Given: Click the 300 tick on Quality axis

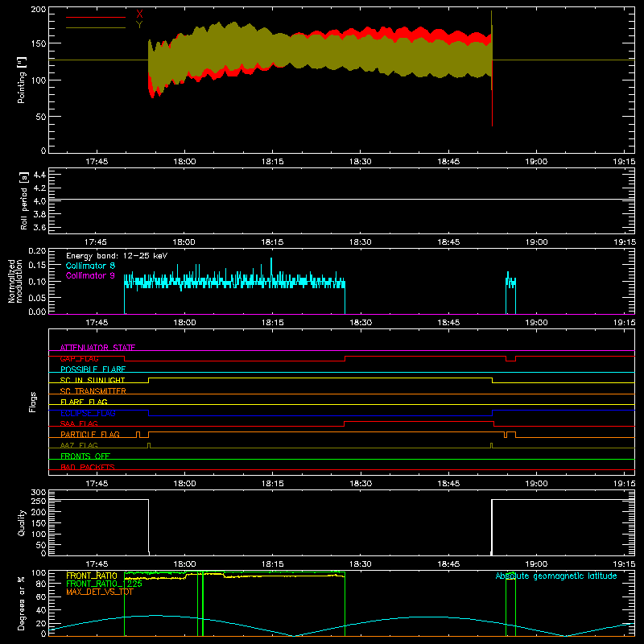Looking at the screenshot, I should tap(39, 493).
